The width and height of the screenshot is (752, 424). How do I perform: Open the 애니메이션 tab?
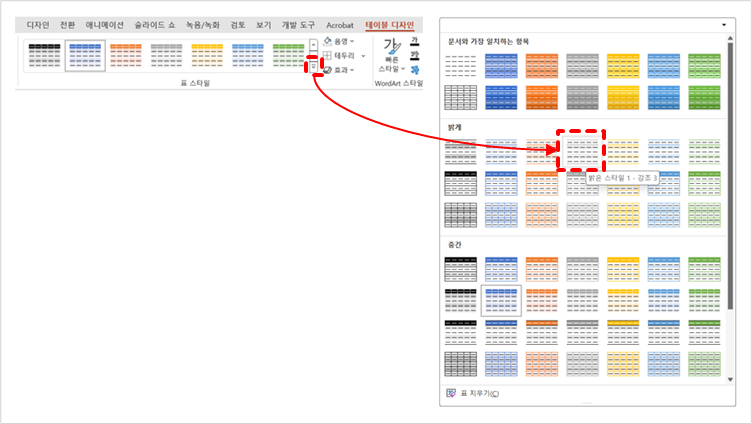(105, 25)
